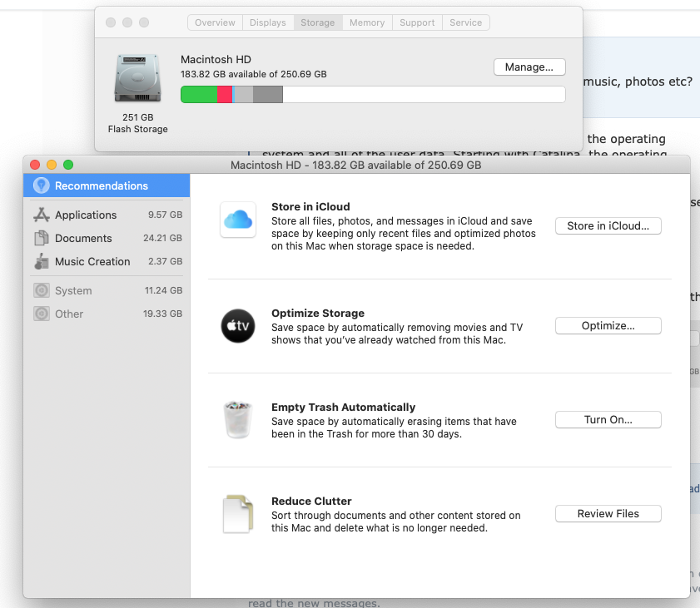700x608 pixels.
Task: Switch to the Overview tab
Action: coord(215,22)
